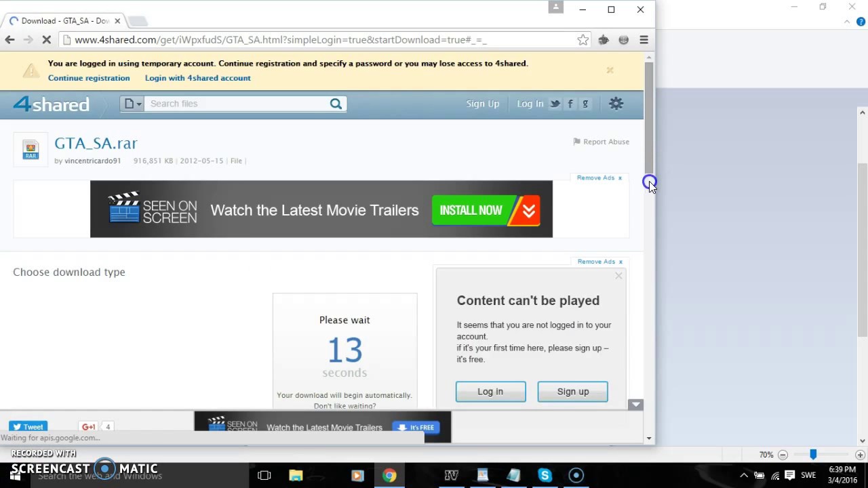
Task: Click Don't like waiting? link
Action: coord(344,406)
